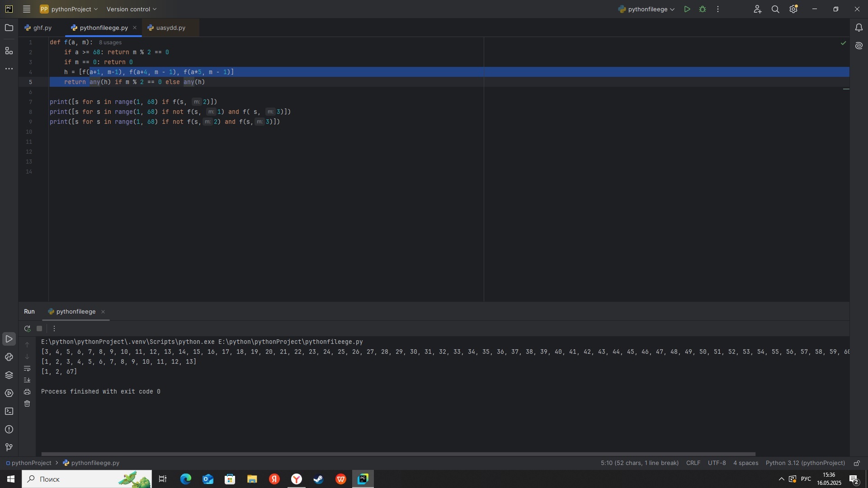Open Python Packages tool window icon
Viewport: 868px width, 488px height.
tap(9, 375)
